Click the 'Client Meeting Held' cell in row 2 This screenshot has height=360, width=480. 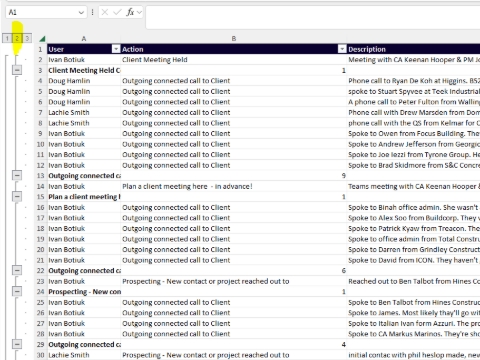(234, 60)
